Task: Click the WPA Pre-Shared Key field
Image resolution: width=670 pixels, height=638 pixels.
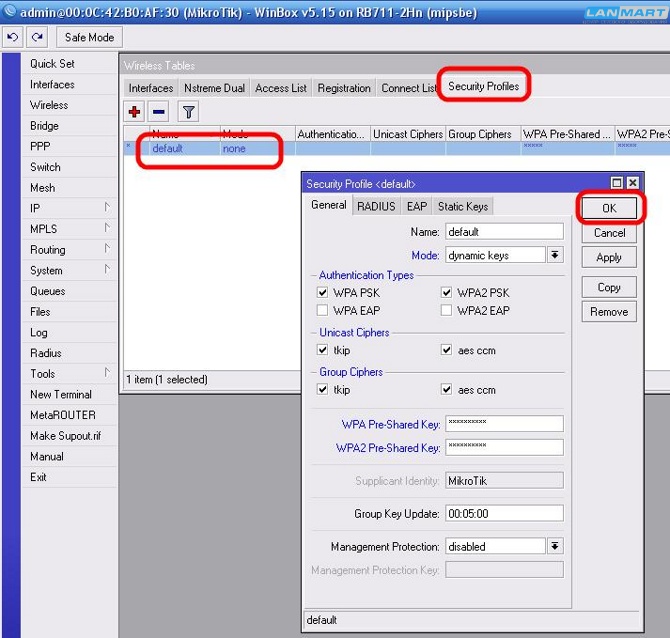Action: click(504, 423)
